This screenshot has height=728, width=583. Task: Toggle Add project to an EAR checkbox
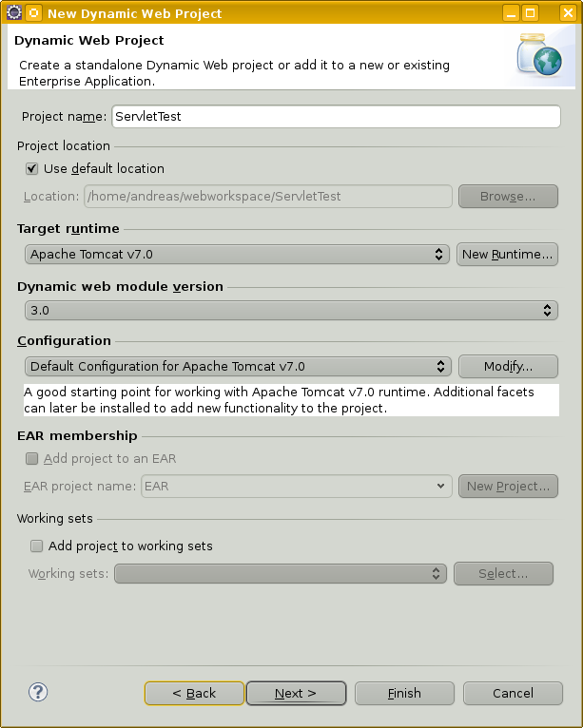31,459
